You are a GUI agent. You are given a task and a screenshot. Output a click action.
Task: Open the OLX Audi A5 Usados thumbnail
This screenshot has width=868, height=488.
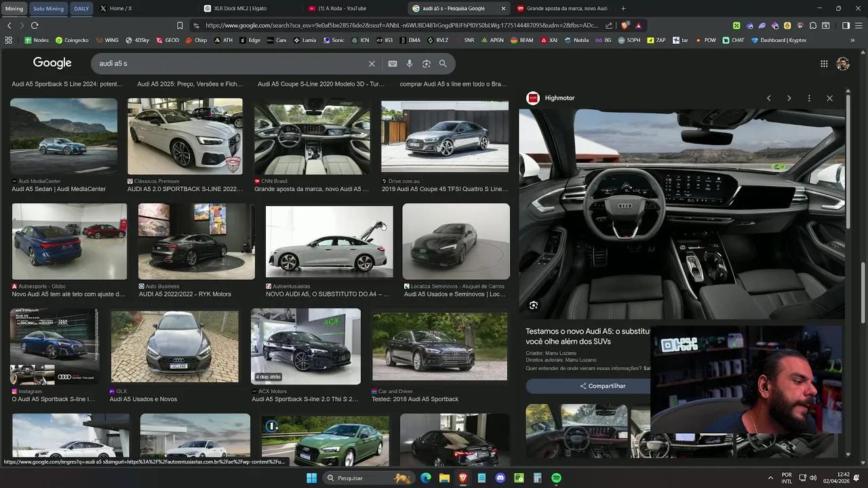pos(174,346)
